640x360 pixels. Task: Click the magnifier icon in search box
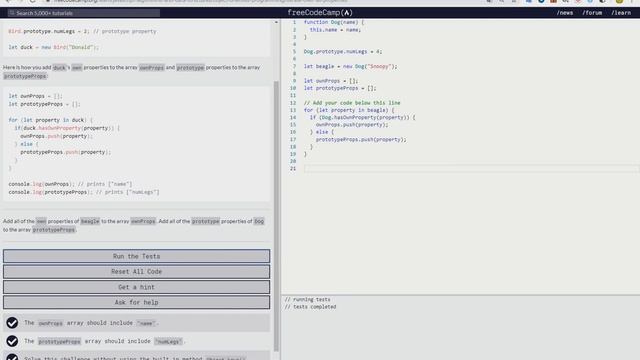(x=12, y=13)
